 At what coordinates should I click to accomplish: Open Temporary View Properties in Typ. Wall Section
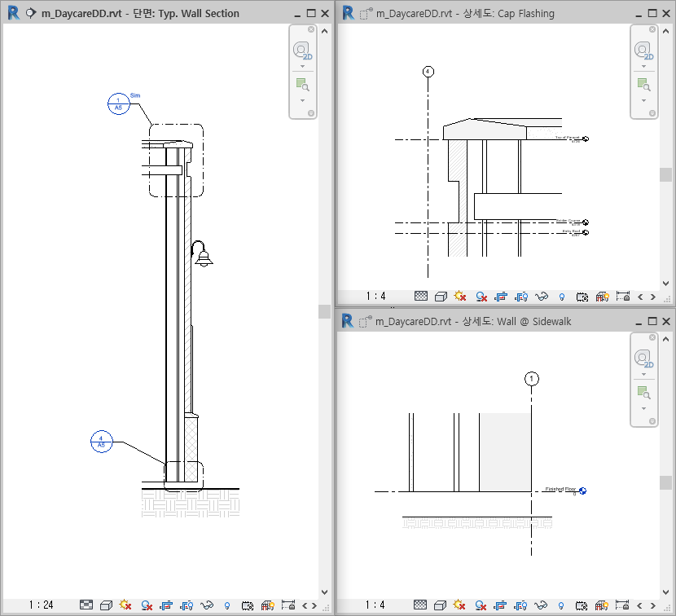point(248,605)
